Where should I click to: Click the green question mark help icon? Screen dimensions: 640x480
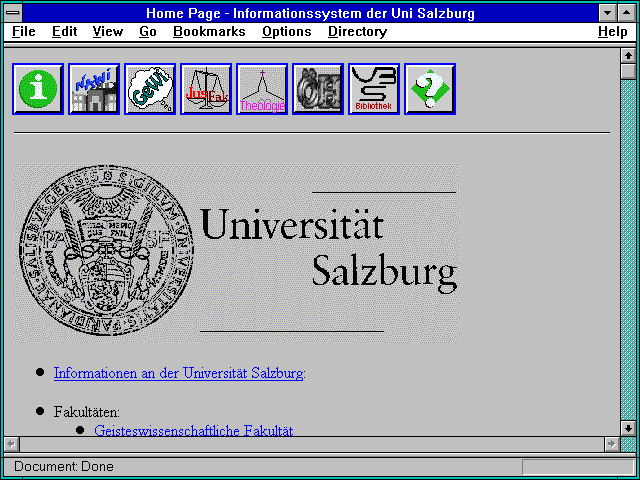pos(430,89)
